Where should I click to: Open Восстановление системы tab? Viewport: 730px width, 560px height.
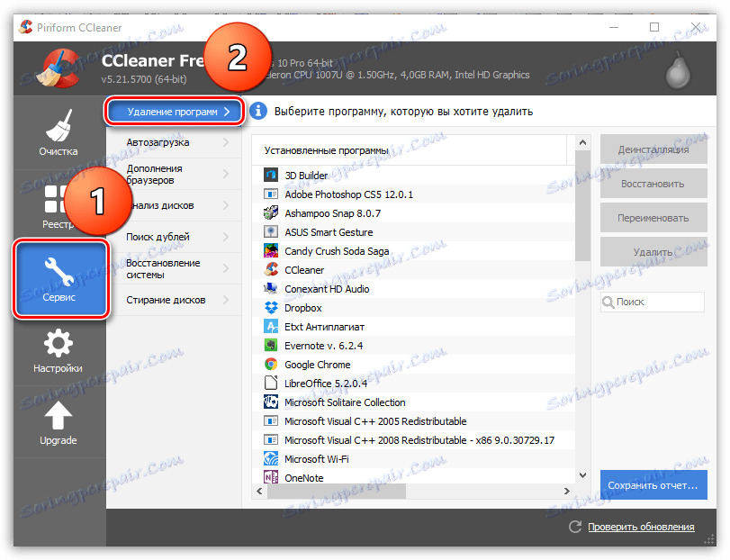point(174,268)
